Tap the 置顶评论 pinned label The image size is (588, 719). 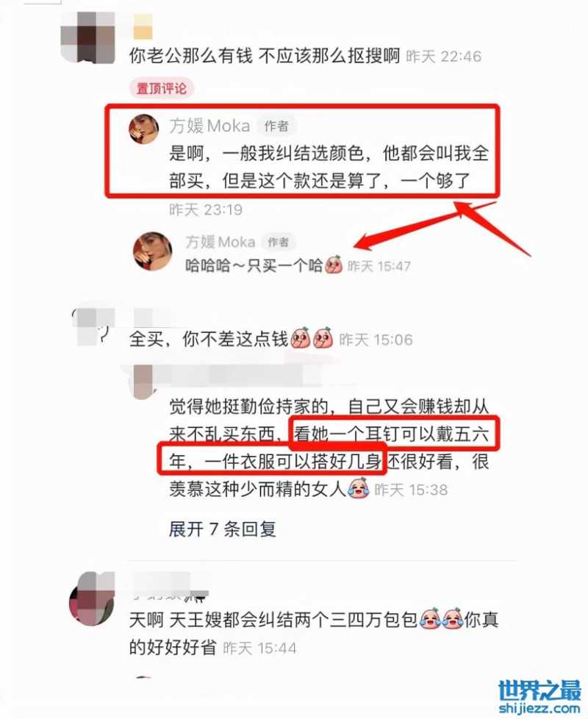pos(162,88)
